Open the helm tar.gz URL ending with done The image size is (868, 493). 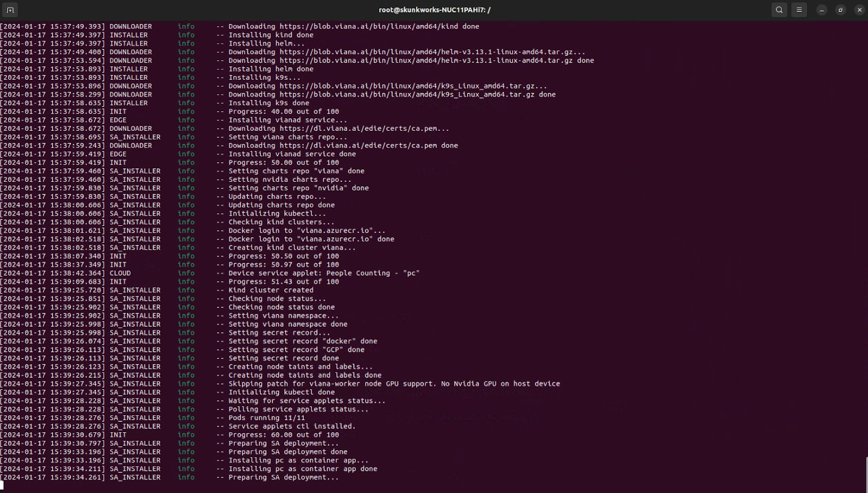[x=426, y=60]
